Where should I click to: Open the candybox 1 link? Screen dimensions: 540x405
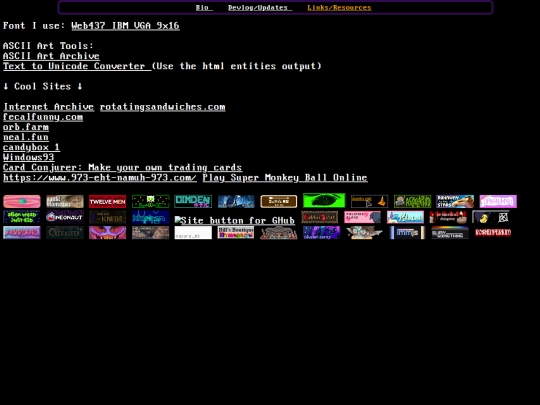click(31, 147)
